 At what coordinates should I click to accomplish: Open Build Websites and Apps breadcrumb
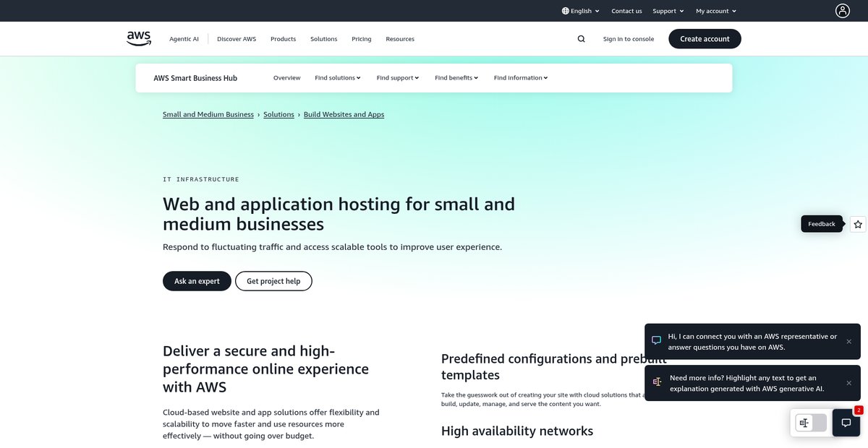(344, 114)
